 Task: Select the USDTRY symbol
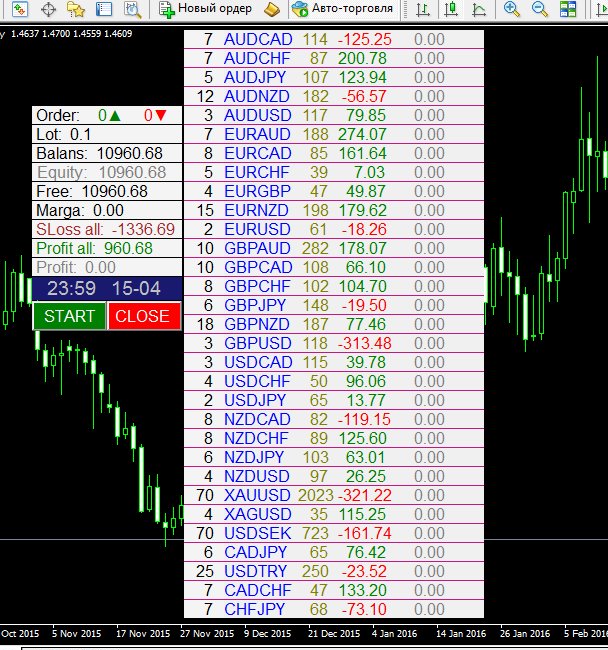pyautogui.click(x=255, y=572)
